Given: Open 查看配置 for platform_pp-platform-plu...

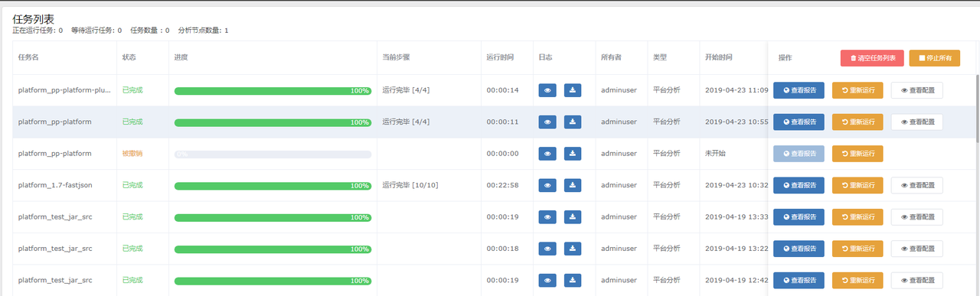Looking at the screenshot, I should pyautogui.click(x=917, y=90).
